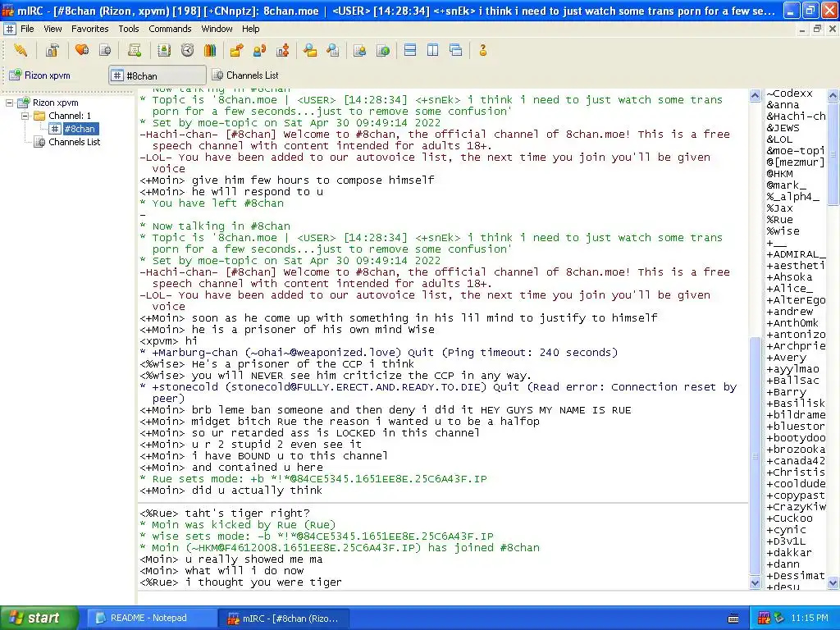Select +andrew in the nick list
Viewport: 840px width, 630px height.
tap(790, 311)
